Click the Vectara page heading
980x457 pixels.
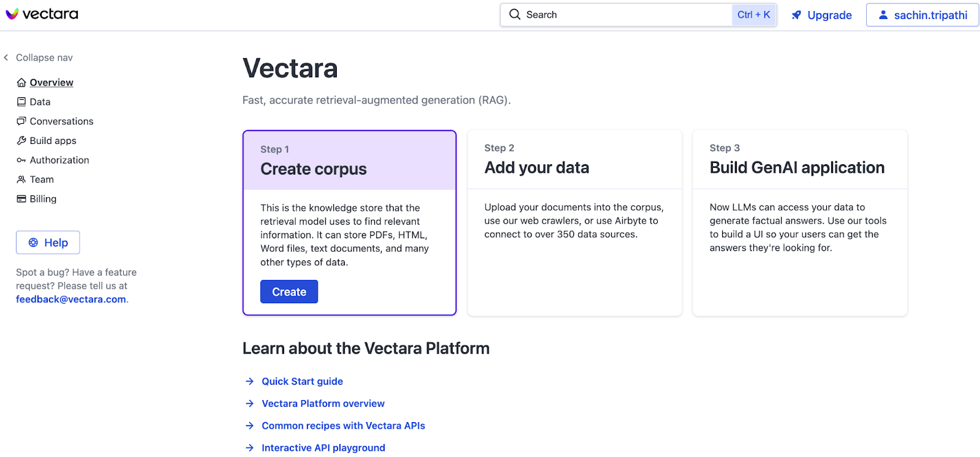(x=290, y=69)
